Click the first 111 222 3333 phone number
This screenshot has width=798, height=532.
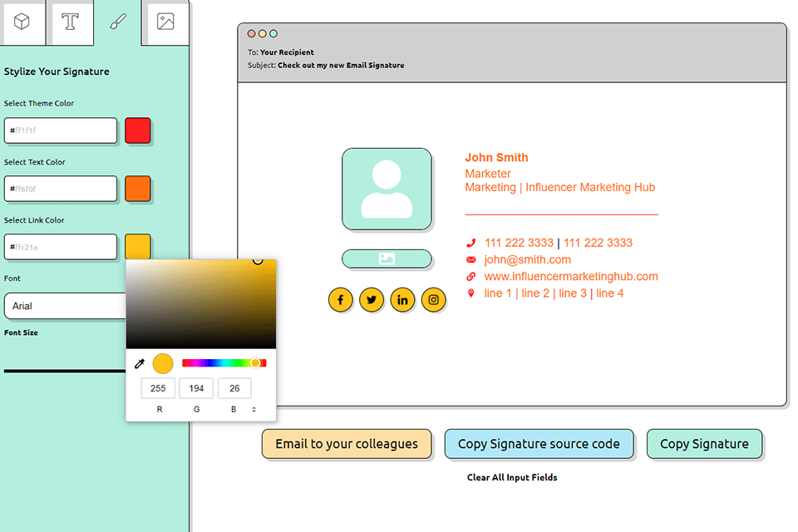pos(519,243)
